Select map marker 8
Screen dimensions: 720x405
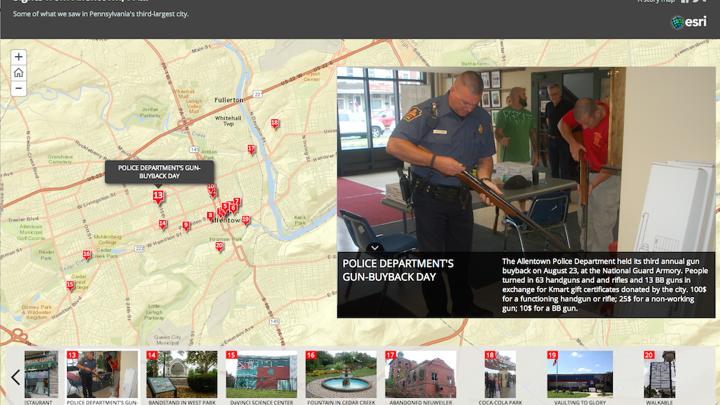point(210,216)
